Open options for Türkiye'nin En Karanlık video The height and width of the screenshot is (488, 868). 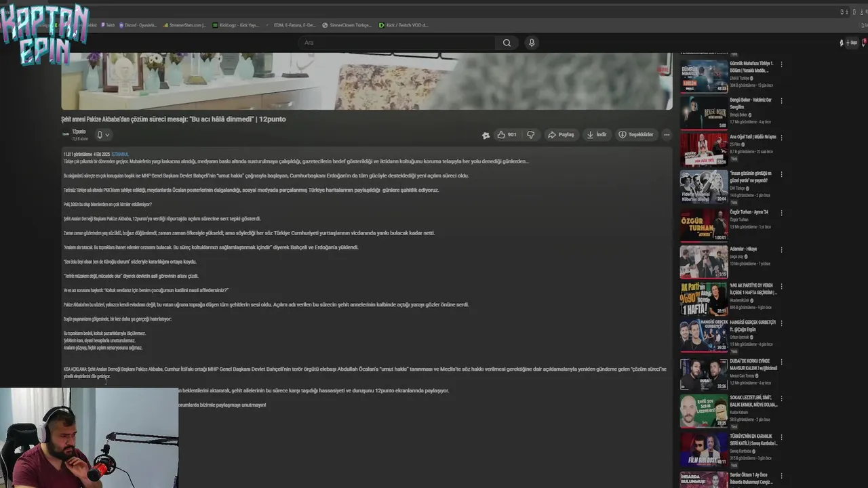point(781,436)
